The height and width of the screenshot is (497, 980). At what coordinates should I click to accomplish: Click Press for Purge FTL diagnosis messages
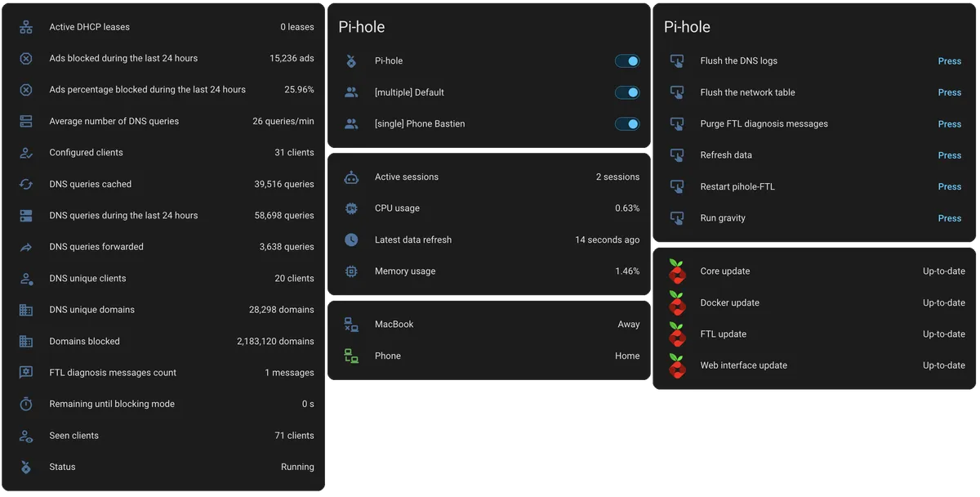(950, 124)
